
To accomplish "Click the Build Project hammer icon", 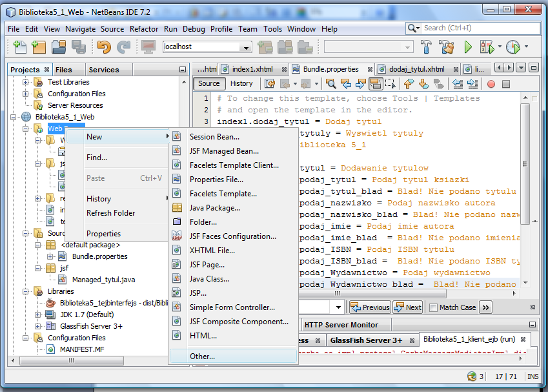I will tap(425, 47).
